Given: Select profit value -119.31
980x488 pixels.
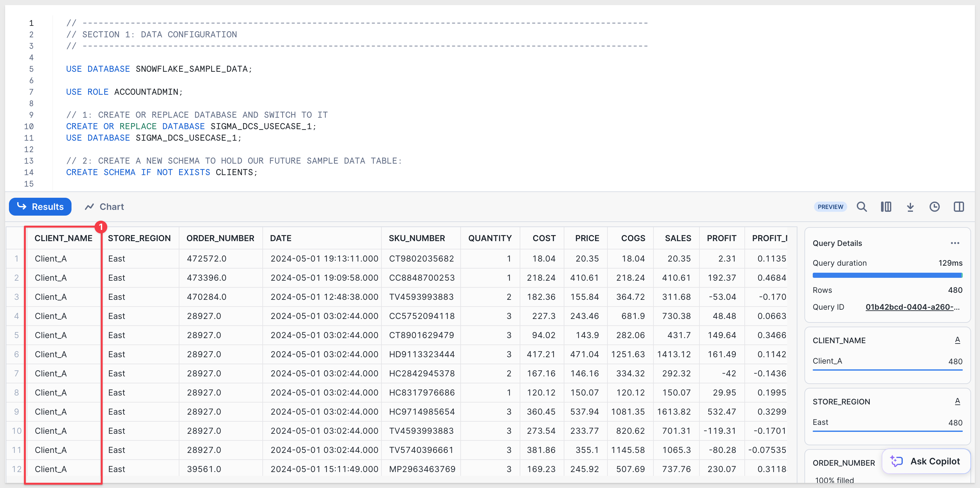Looking at the screenshot, I should [722, 431].
